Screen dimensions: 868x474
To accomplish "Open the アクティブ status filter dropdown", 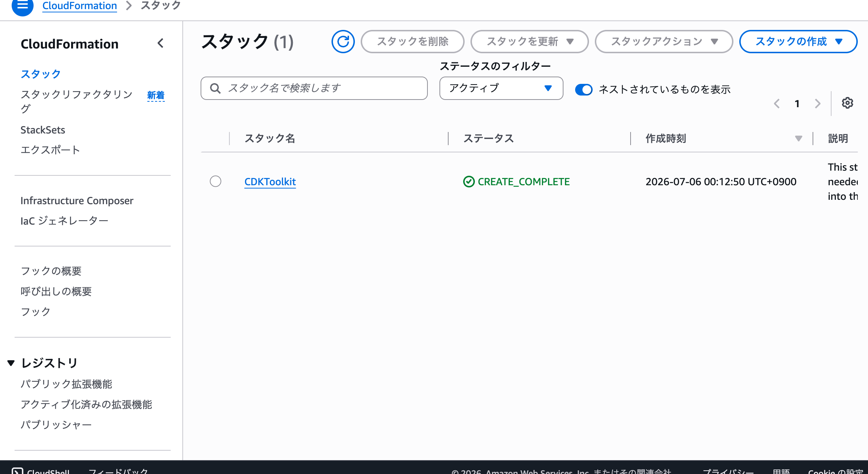I will tap(501, 88).
